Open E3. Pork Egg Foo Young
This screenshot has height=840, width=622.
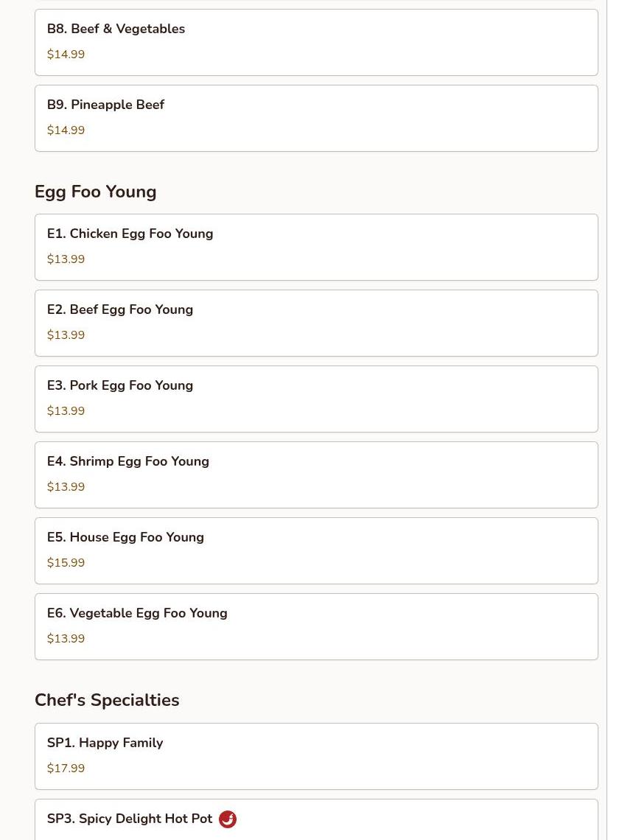315,399
